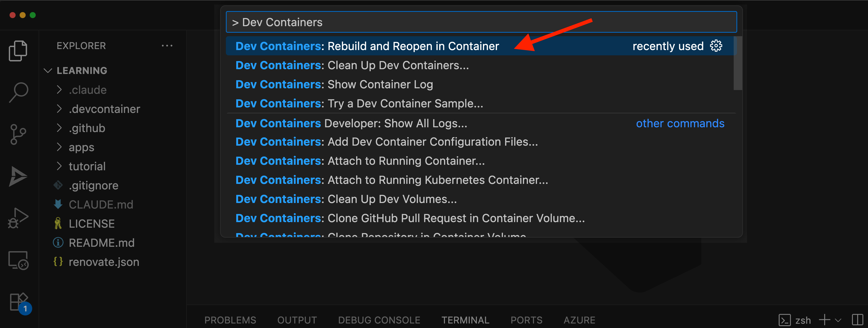Toggle the panel layout icon at bottom right

point(857,320)
